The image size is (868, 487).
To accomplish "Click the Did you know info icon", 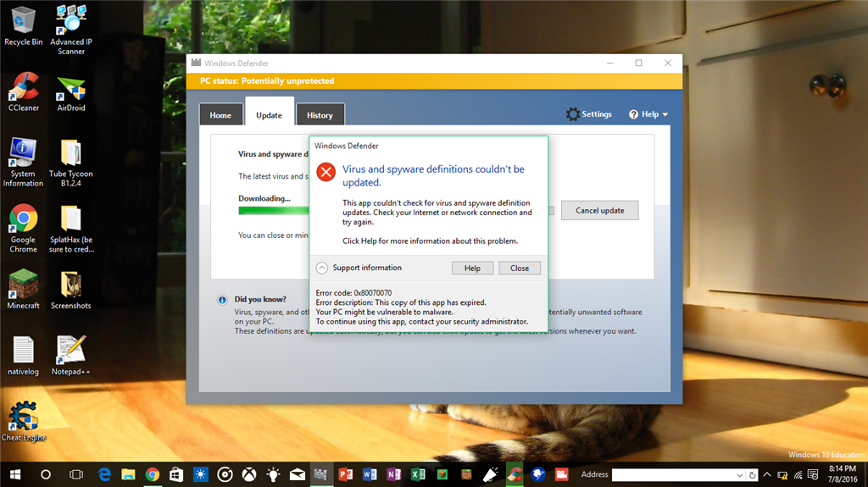I will tap(222, 300).
